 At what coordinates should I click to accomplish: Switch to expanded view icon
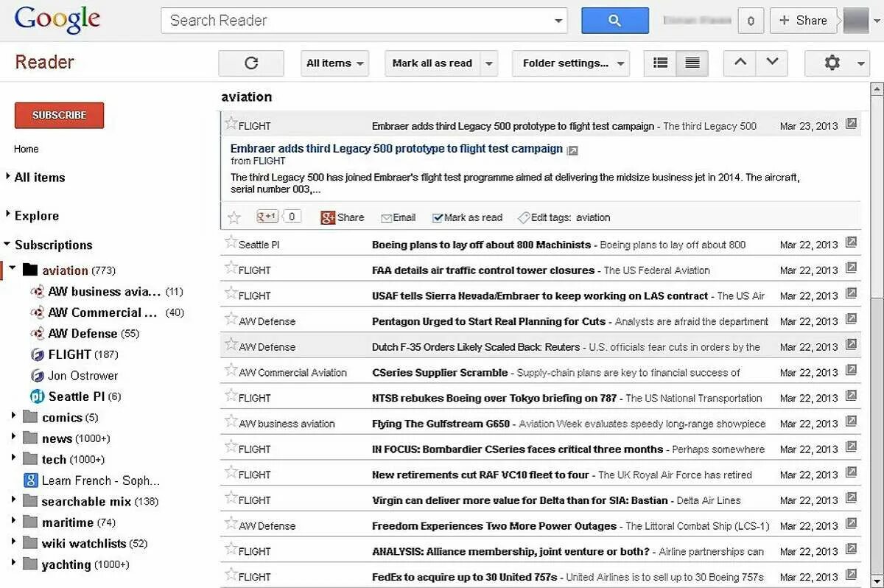click(x=692, y=63)
